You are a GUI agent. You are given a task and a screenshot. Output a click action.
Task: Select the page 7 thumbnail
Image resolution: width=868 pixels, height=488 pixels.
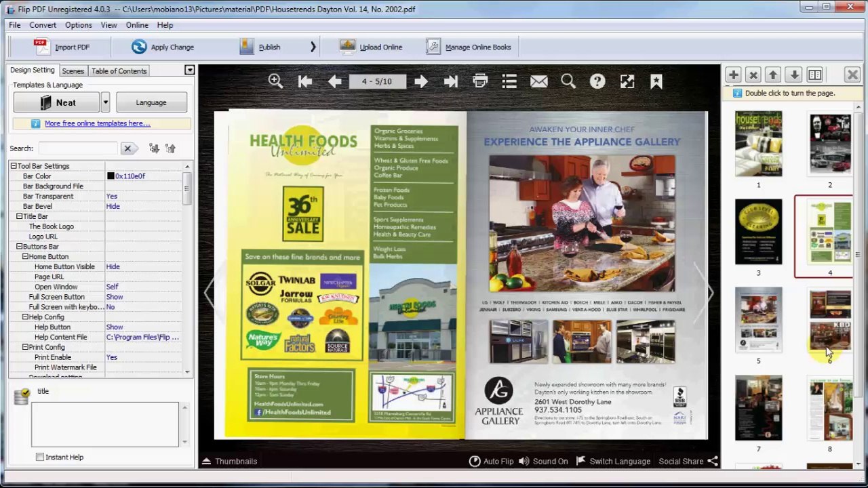[758, 408]
